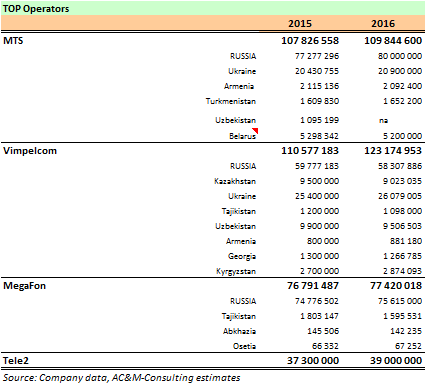The width and height of the screenshot is (425, 385).
Task: Click the Vimpelcom operator row label
Action: (30, 151)
